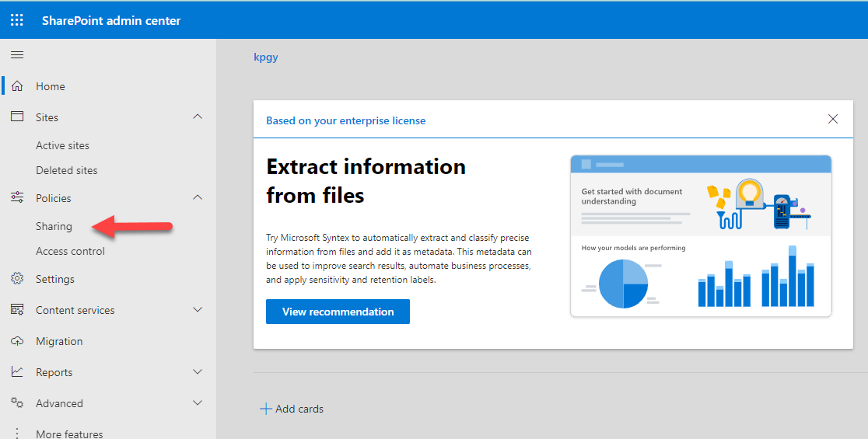
Task: Collapse the Sites section chevron
Action: click(x=198, y=117)
